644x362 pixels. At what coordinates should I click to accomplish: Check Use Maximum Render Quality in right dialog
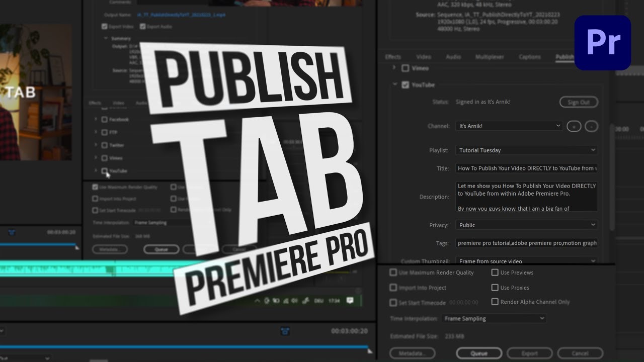393,273
